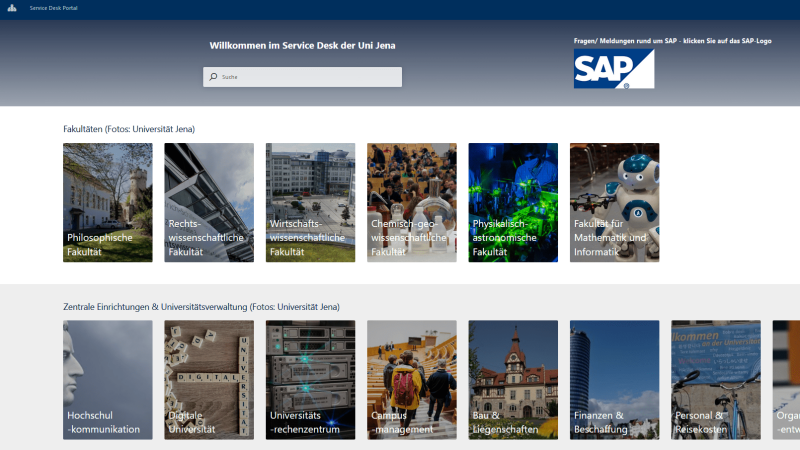Open the Personal & Reisekosten tile
The height and width of the screenshot is (450, 800).
coord(716,380)
